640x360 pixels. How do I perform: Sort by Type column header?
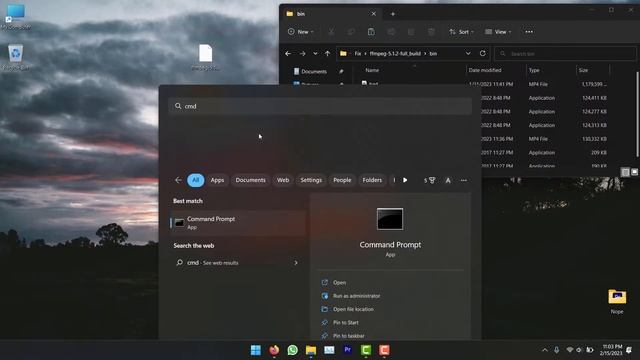click(x=534, y=70)
